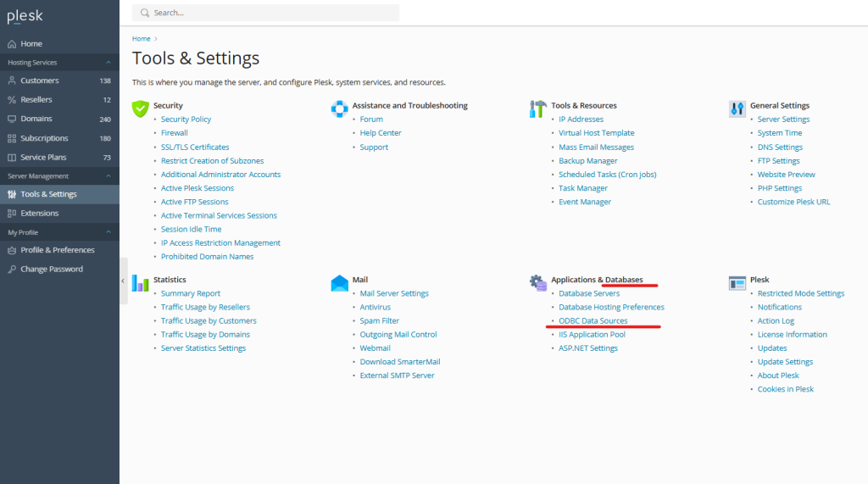The image size is (868, 484).
Task: Open the Event Manager link
Action: (x=585, y=202)
